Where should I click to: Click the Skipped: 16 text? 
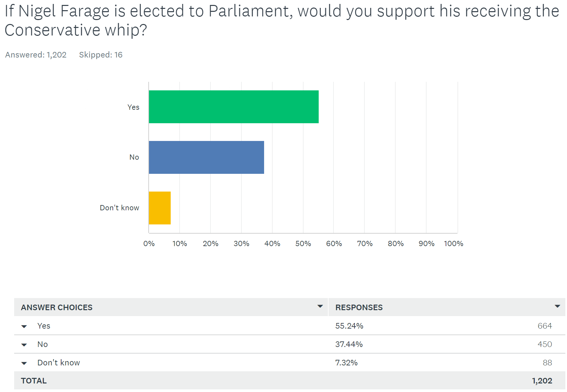(x=101, y=55)
